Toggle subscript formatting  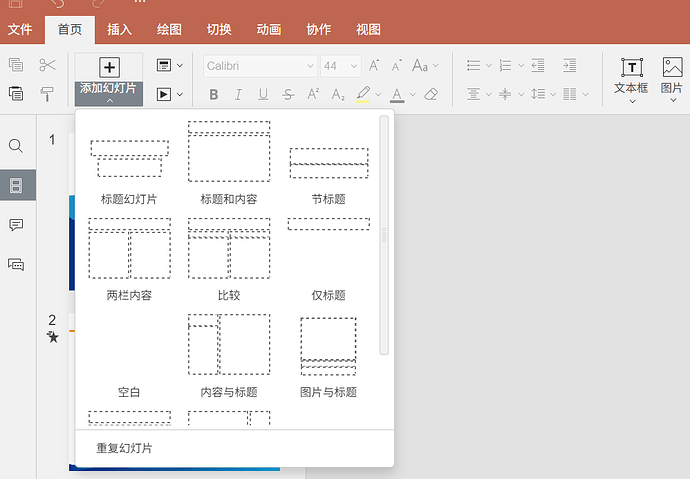338,94
